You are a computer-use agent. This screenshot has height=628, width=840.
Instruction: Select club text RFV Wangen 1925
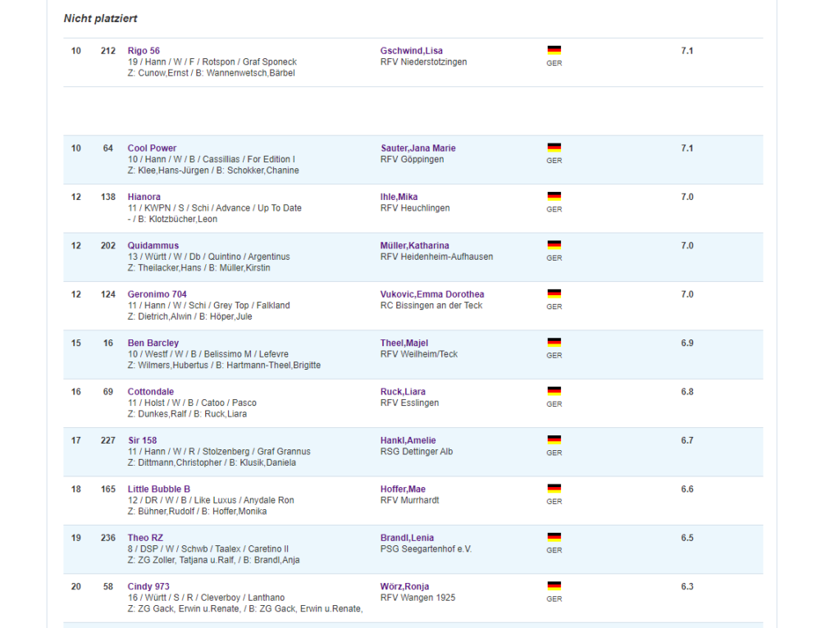click(418, 598)
